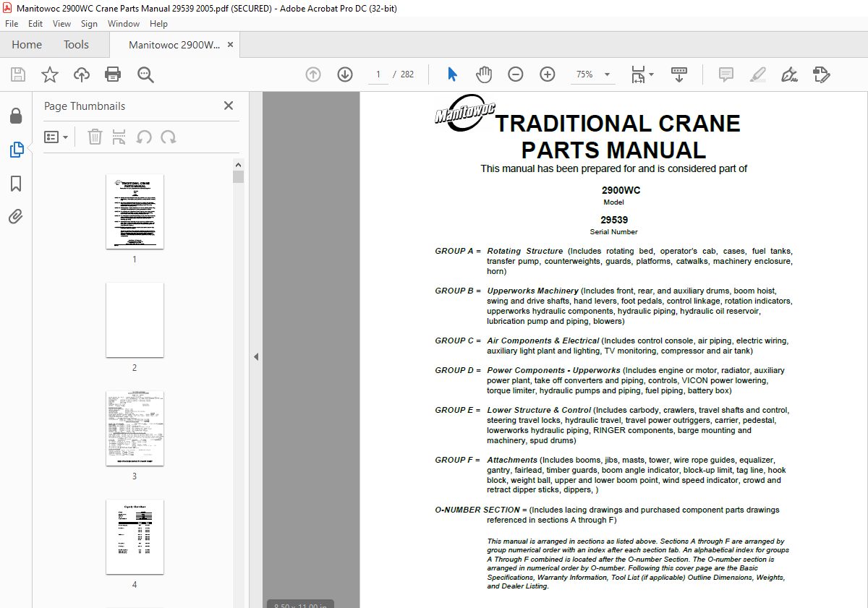Viewport: 868px width, 608px height.
Task: Switch to the Tools tab
Action: coord(76,45)
